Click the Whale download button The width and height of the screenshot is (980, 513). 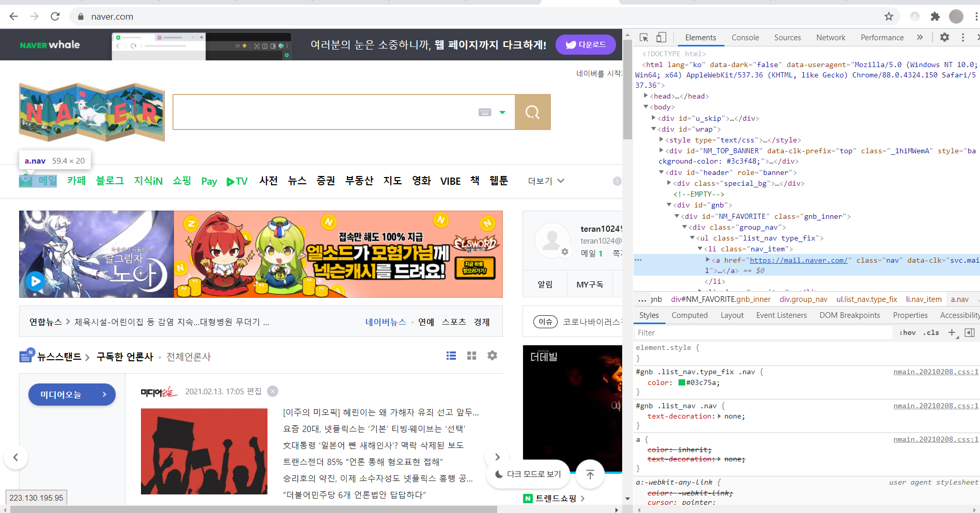[586, 45]
